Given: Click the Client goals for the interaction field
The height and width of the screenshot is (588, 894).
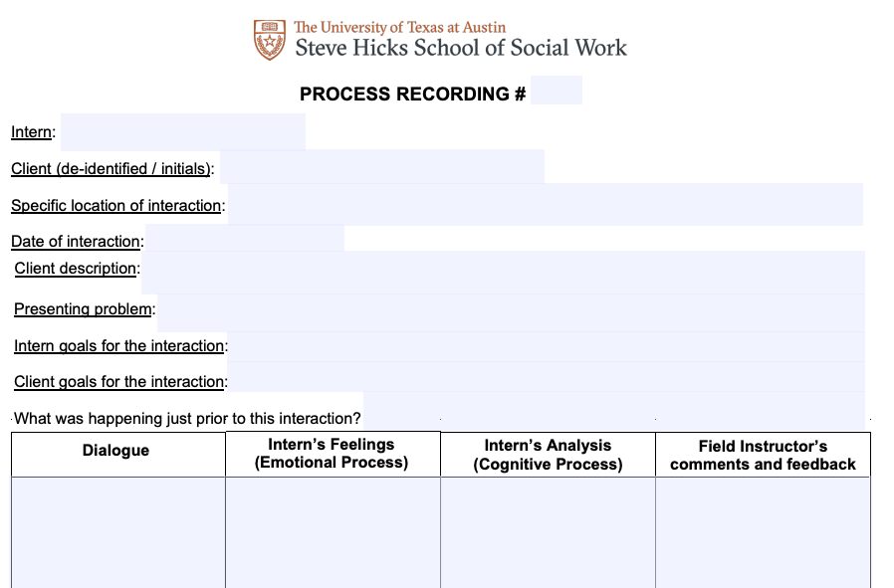Looking at the screenshot, I should tap(547, 377).
